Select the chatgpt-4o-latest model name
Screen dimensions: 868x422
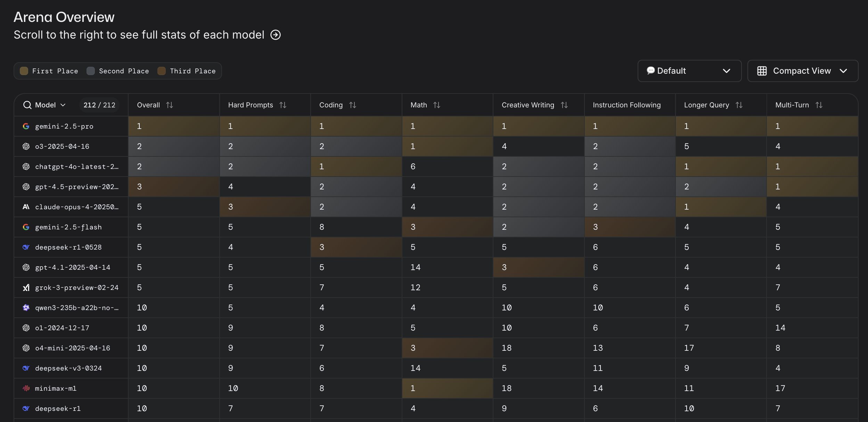[x=77, y=167]
